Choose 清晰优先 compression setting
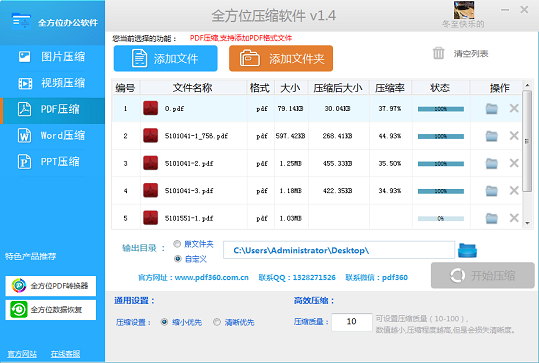Image resolution: width=539 pixels, height=363 pixels. click(x=217, y=322)
